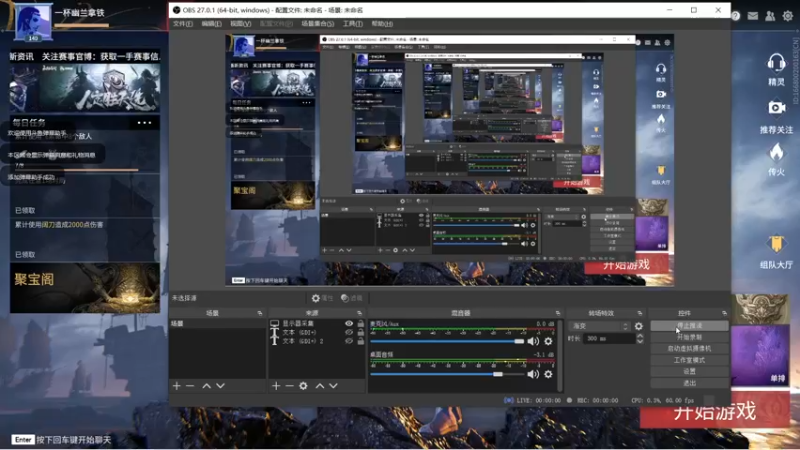
Task: Move source down in the Sources list
Action: (x=333, y=386)
